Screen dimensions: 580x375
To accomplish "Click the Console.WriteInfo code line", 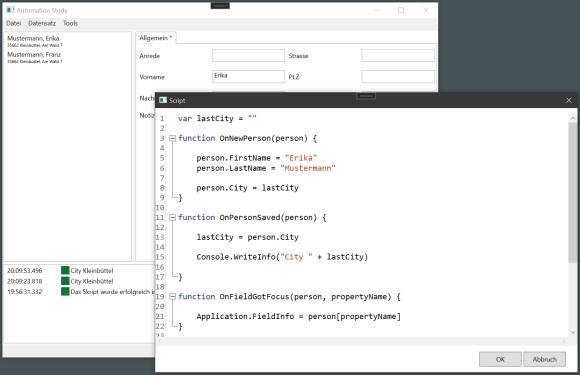I will coord(282,257).
